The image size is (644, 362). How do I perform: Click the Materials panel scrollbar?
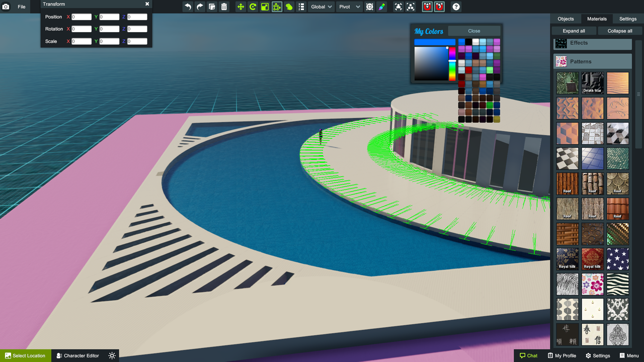tap(638, 94)
